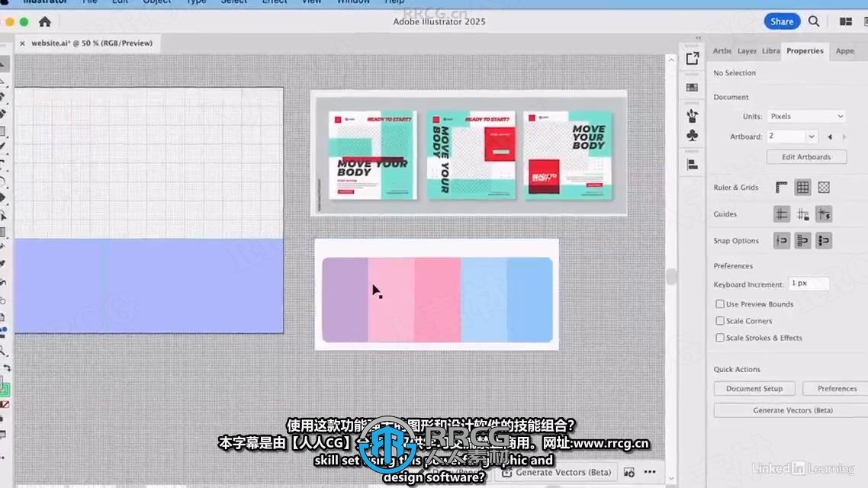This screenshot has width=868, height=488.
Task: Enable Scale Corners checkbox
Action: (719, 321)
